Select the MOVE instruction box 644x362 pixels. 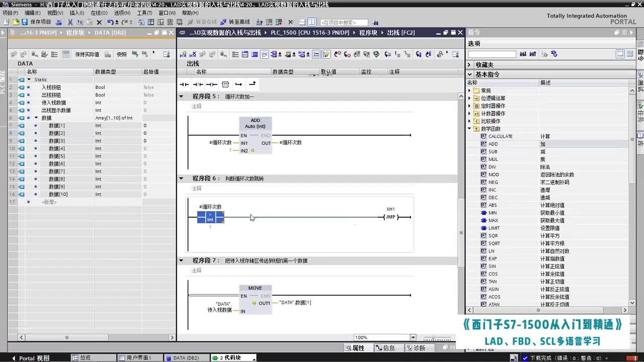[255, 300]
